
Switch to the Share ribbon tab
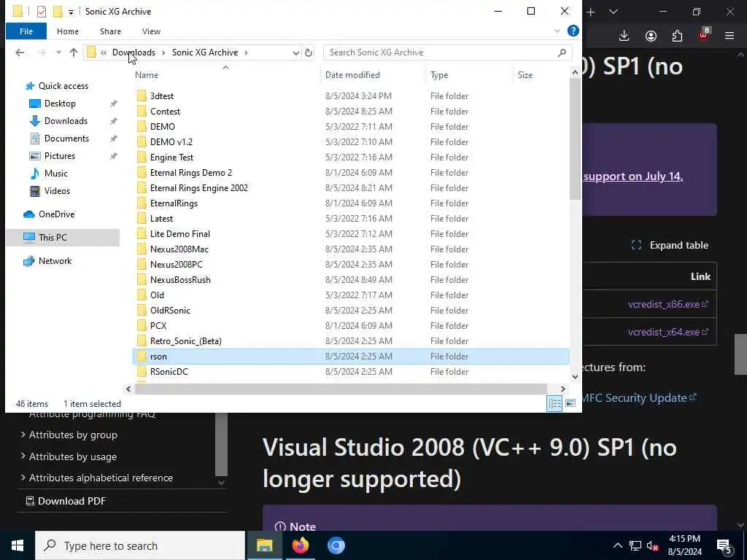110,31
